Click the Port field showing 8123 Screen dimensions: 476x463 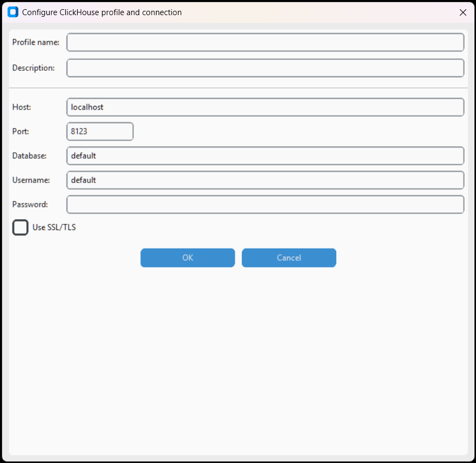(x=100, y=131)
